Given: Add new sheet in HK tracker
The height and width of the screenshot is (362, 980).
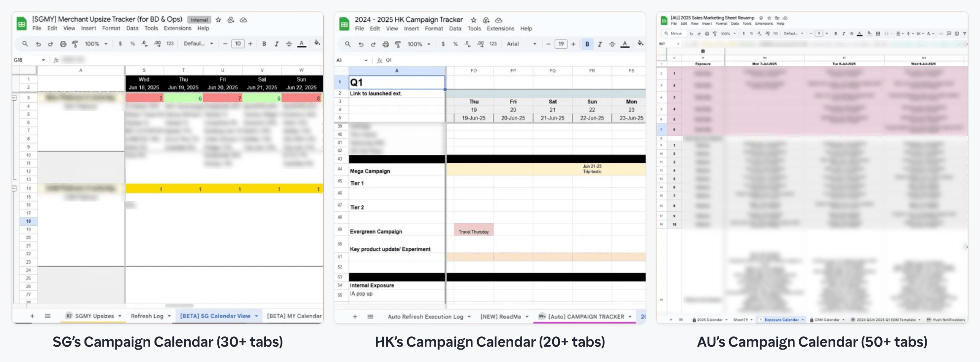Looking at the screenshot, I should point(355,317).
